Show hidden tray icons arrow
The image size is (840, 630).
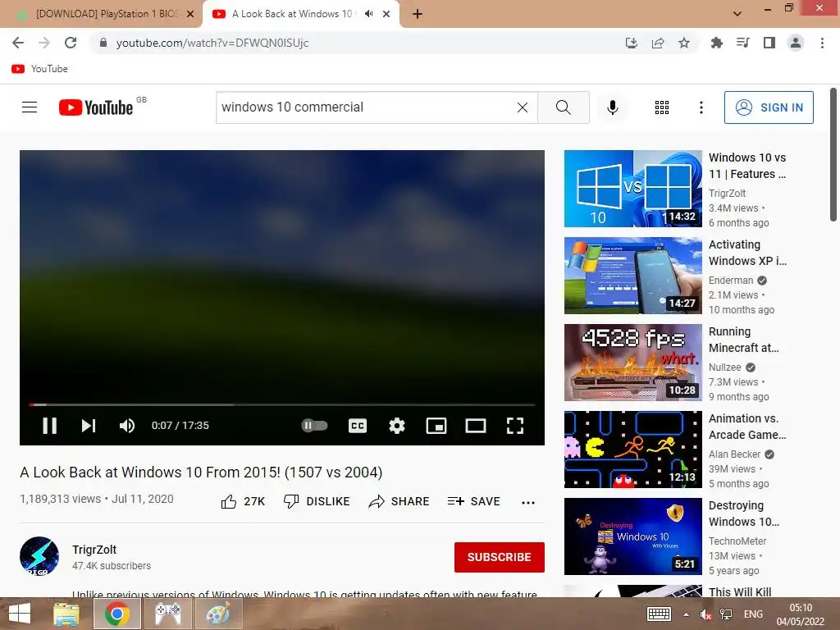(687, 614)
